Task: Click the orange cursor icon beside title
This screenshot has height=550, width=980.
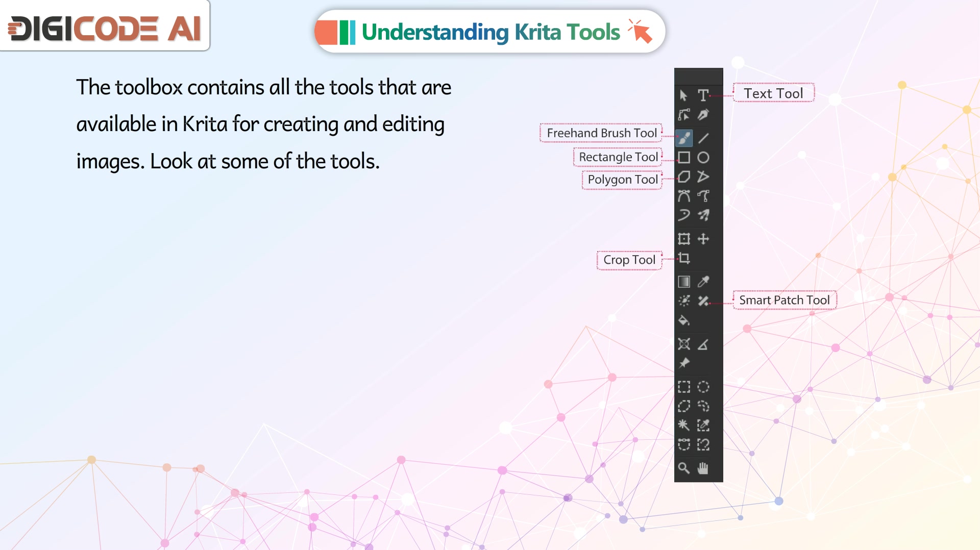Action: pyautogui.click(x=641, y=31)
